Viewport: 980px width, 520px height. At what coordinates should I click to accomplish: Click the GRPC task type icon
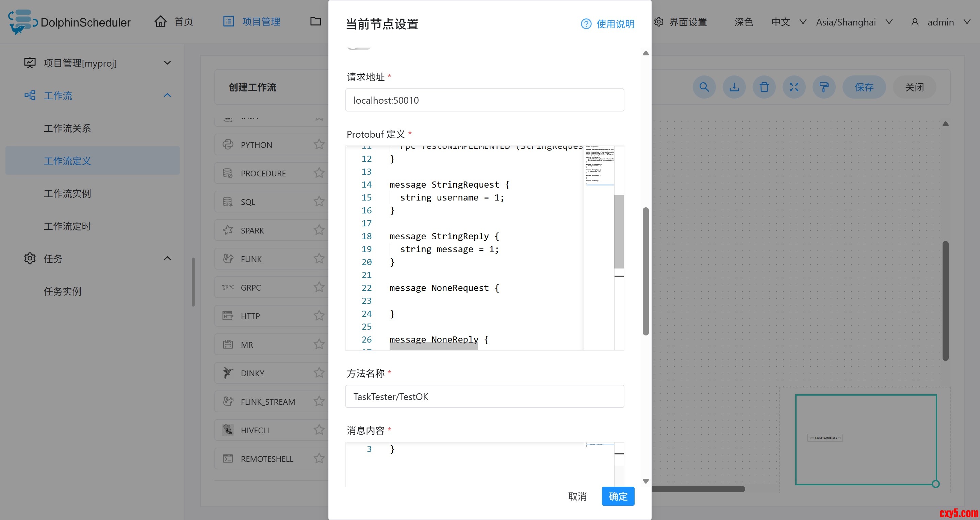click(228, 288)
